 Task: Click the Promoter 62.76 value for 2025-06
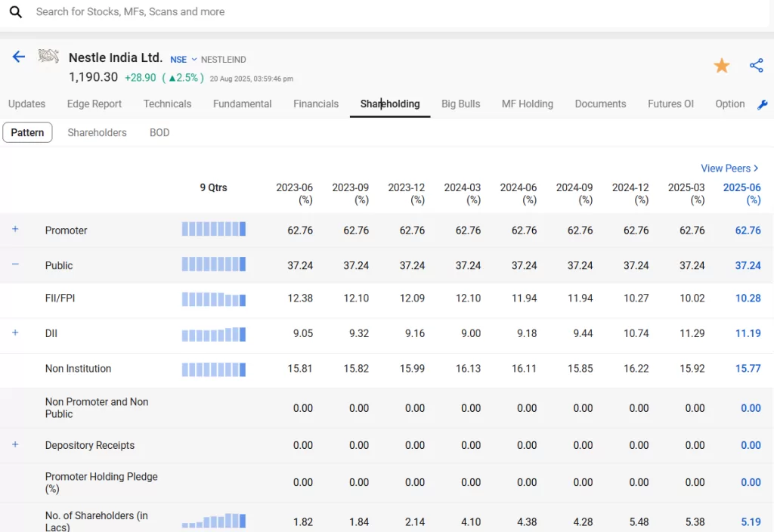(748, 230)
